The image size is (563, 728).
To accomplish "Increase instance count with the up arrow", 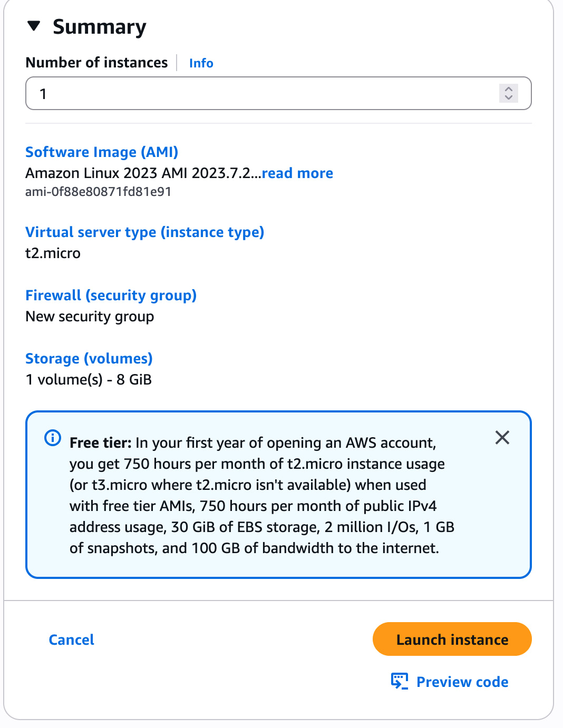I will pos(509,89).
